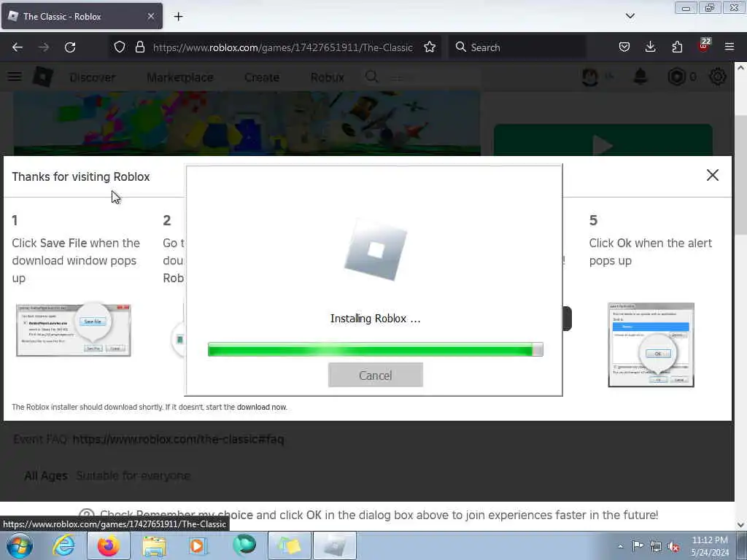Open the stacked folders taskbar item
Viewport: 747px width, 560px height.
point(289,545)
